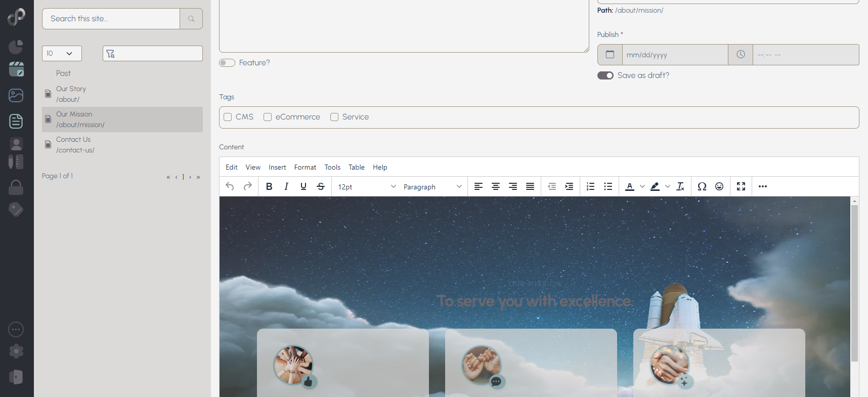Click the editor vertical scrollbar
The width and height of the screenshot is (868, 397).
[854, 283]
